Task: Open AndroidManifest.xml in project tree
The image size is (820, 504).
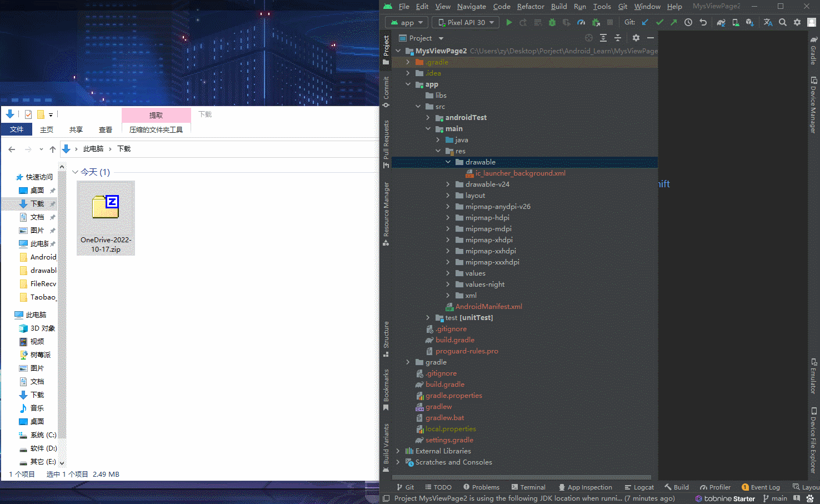Action: [488, 307]
